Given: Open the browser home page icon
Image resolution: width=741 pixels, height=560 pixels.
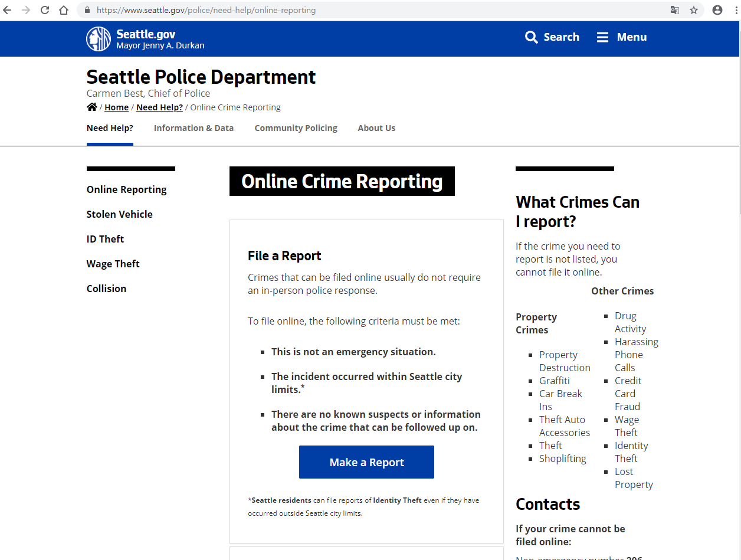Looking at the screenshot, I should pyautogui.click(x=64, y=10).
